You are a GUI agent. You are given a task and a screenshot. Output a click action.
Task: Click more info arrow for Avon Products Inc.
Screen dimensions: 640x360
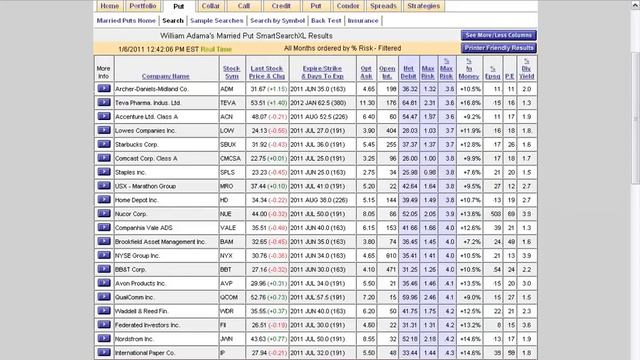(x=104, y=282)
